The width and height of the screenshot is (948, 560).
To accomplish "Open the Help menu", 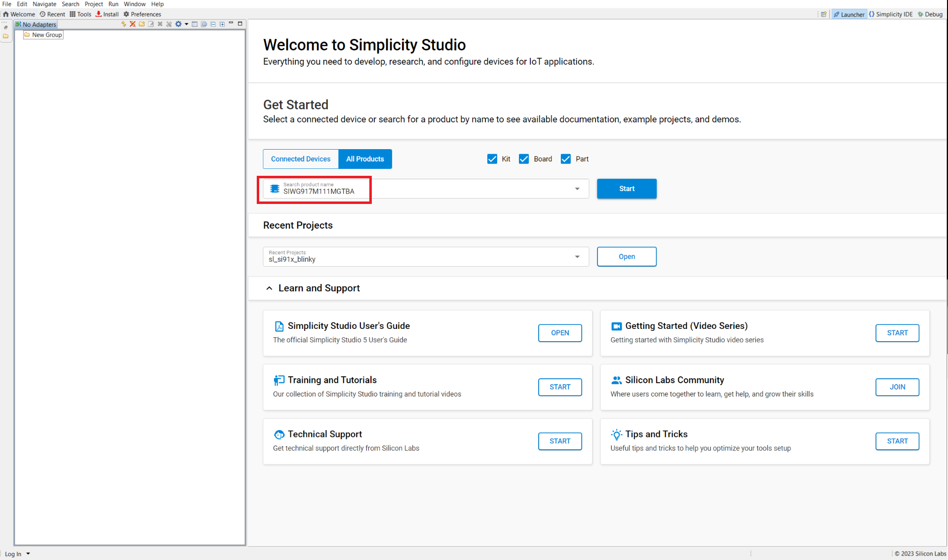I will click(158, 4).
